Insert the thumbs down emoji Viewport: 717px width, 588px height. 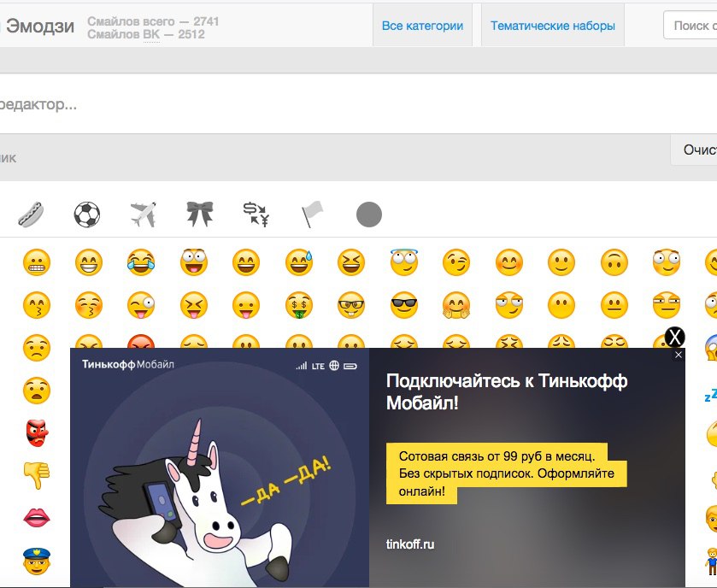(x=37, y=475)
